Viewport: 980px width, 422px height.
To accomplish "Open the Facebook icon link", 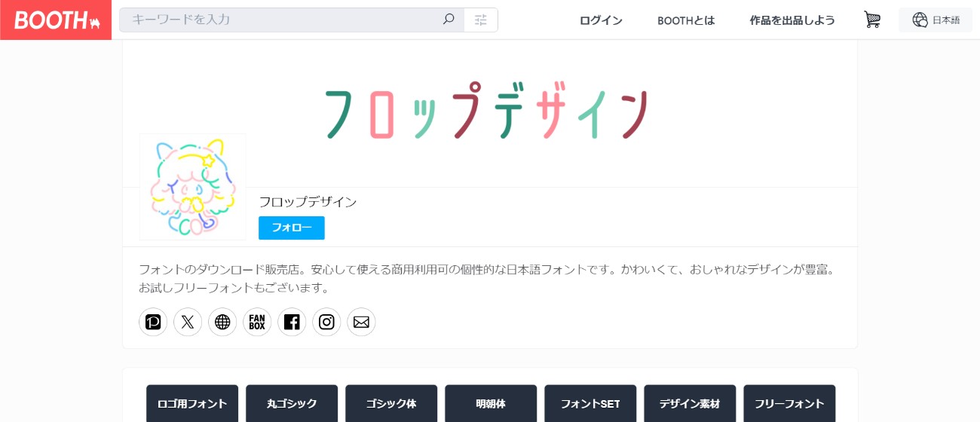I will pyautogui.click(x=292, y=322).
